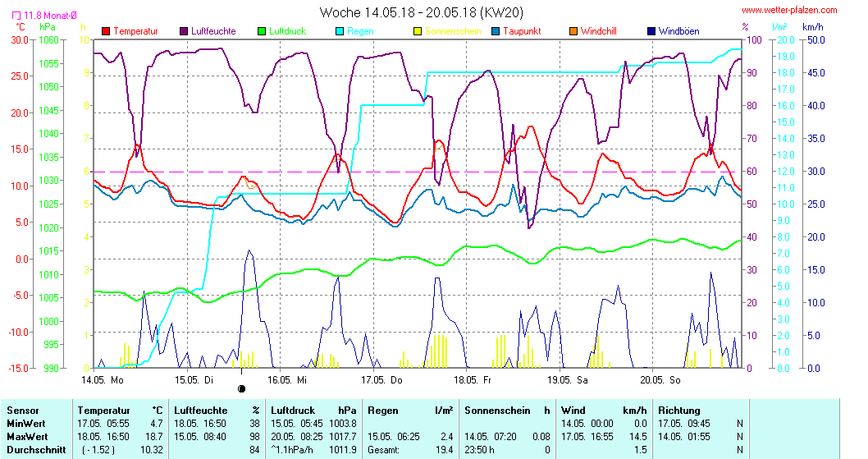Click the 19.05. Sa axis date
868x459 pixels.
(x=568, y=379)
